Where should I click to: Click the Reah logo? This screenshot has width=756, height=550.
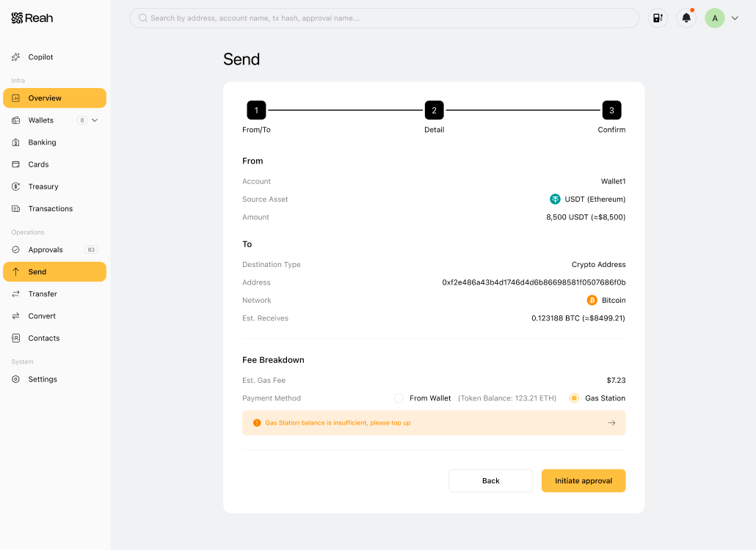[x=32, y=18]
